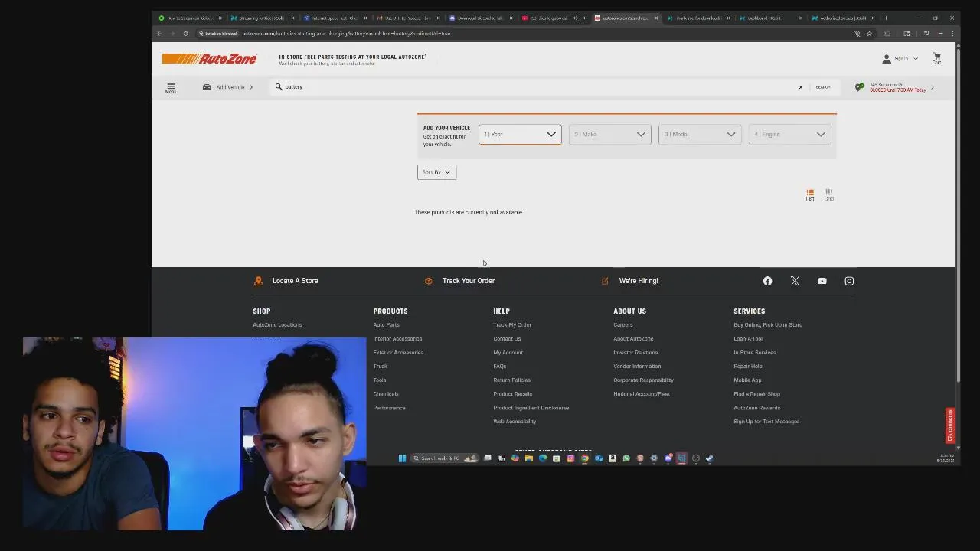Open Product Recalls link
Screen dimensions: 980x551
[512, 394]
